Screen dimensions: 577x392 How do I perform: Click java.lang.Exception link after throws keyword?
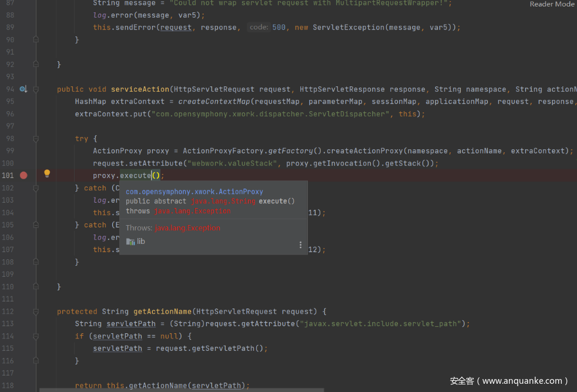point(192,211)
